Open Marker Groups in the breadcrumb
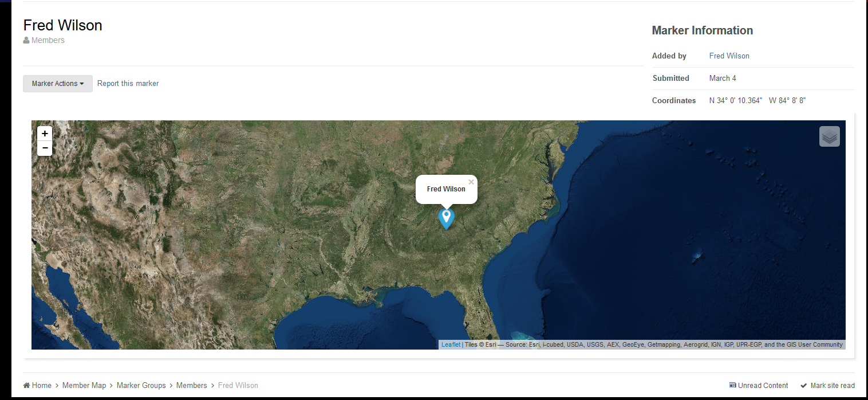868x400 pixels. pyautogui.click(x=141, y=386)
